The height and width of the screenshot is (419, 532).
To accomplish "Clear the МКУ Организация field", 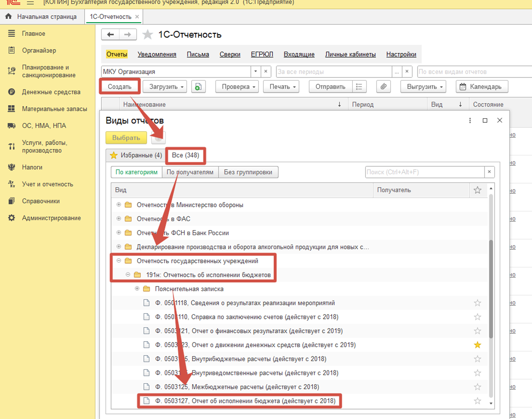I will [266, 71].
